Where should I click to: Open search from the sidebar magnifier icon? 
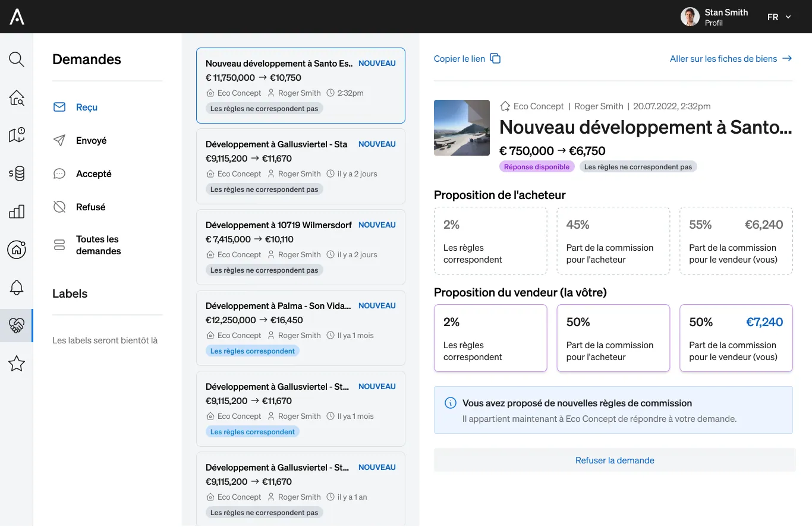tap(17, 59)
